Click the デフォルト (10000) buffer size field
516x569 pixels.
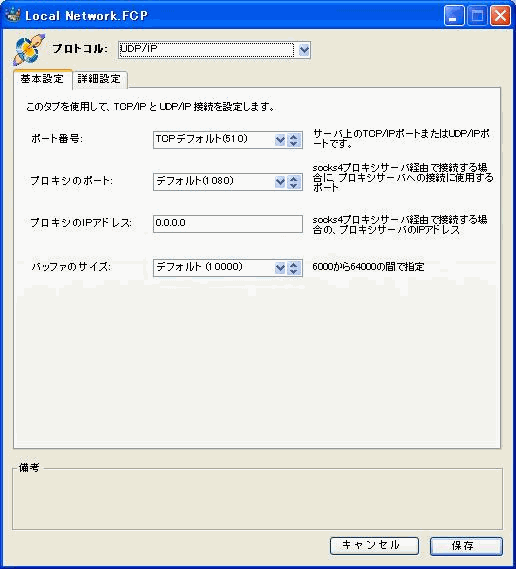(x=214, y=268)
